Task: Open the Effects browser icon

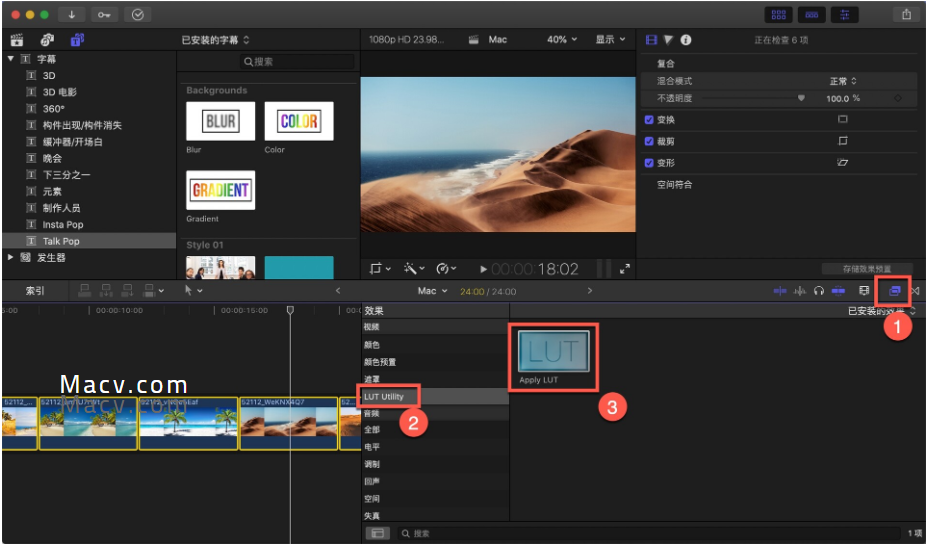Action: (894, 290)
